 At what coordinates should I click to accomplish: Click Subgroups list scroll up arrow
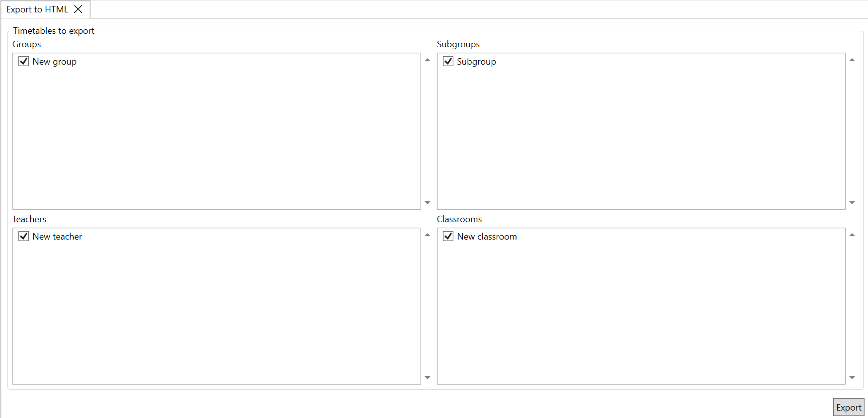(x=852, y=60)
